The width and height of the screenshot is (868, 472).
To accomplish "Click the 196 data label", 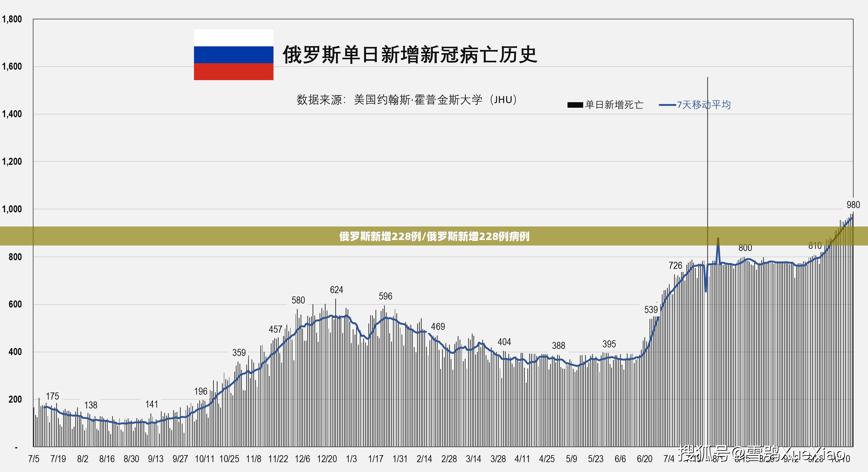I will 201,392.
